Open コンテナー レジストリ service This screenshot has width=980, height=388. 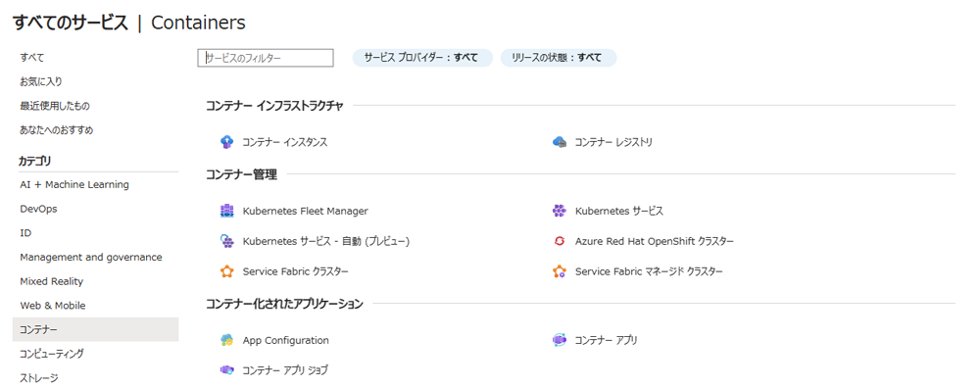click(613, 142)
